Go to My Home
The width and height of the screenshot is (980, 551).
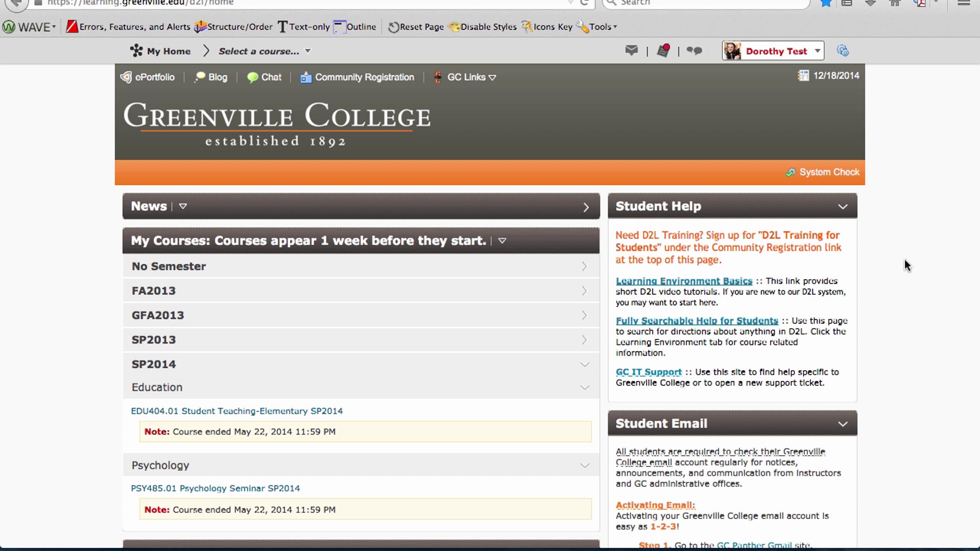[160, 51]
